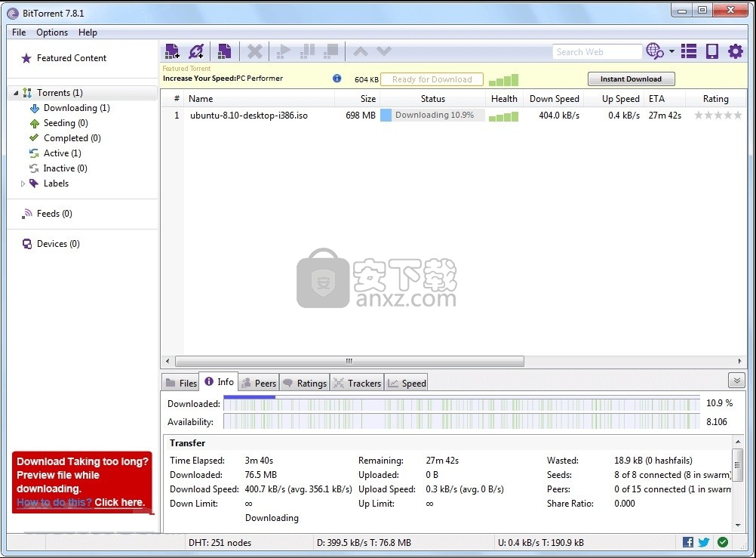
Task: Switch to the Speed tab
Action: (x=407, y=383)
